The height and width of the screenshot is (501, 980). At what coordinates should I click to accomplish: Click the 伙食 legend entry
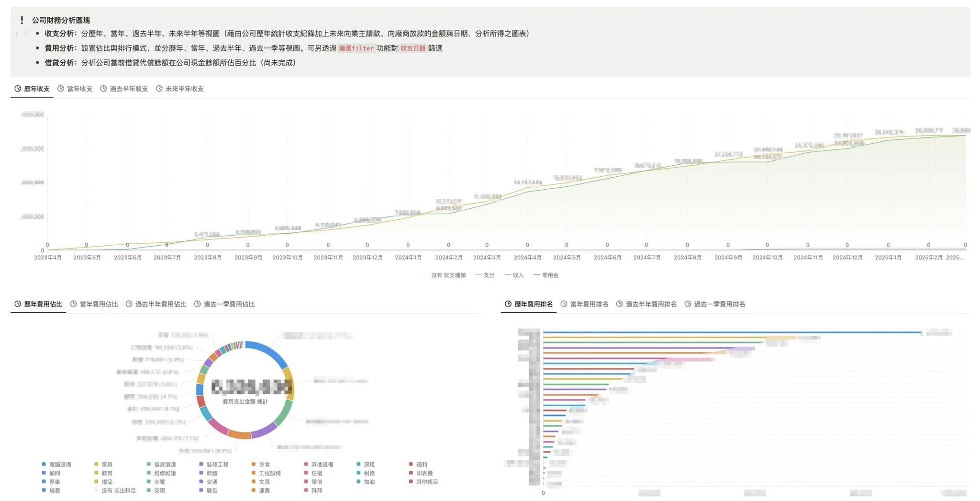pyautogui.click(x=261, y=465)
